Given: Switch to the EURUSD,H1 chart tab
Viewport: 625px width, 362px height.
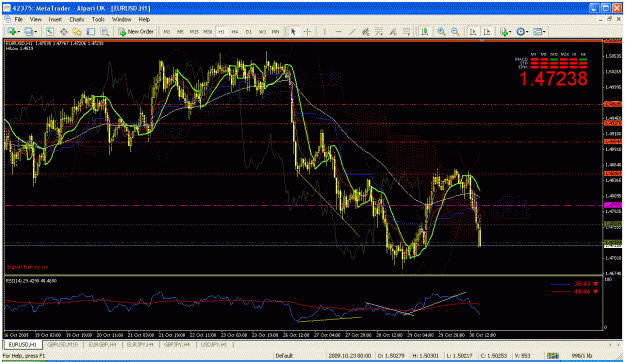Looking at the screenshot, I should pos(23,344).
